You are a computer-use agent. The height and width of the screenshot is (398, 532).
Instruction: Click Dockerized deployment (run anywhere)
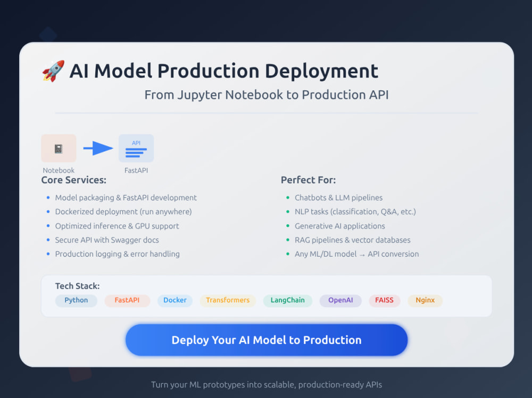(123, 211)
